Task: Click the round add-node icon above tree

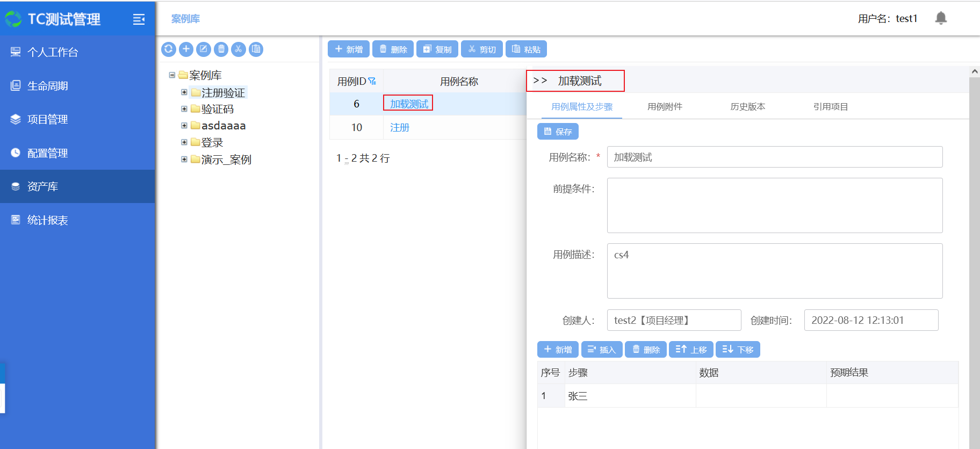Action: [186, 49]
